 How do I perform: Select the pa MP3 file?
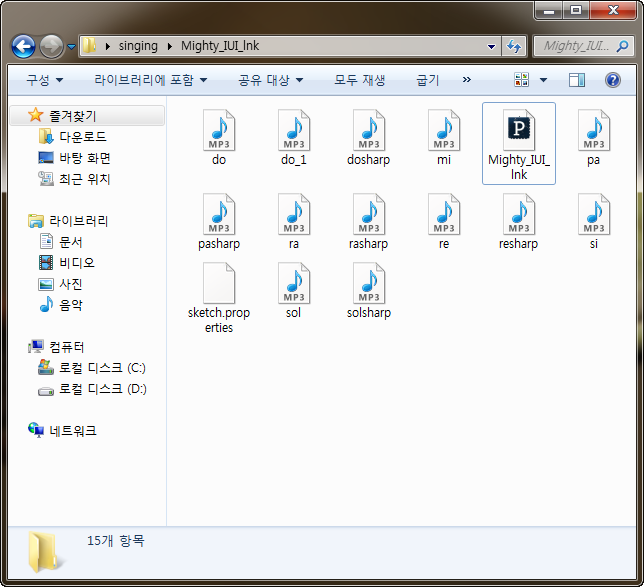click(x=593, y=138)
